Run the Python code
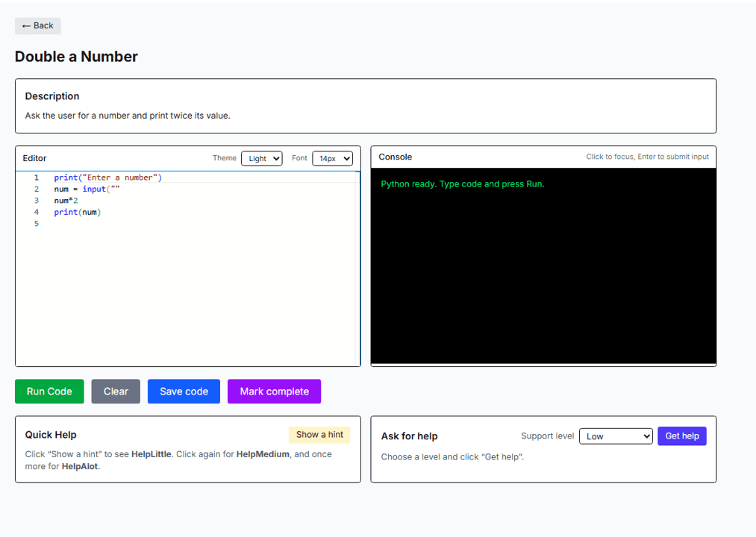The image size is (756, 537). point(49,391)
